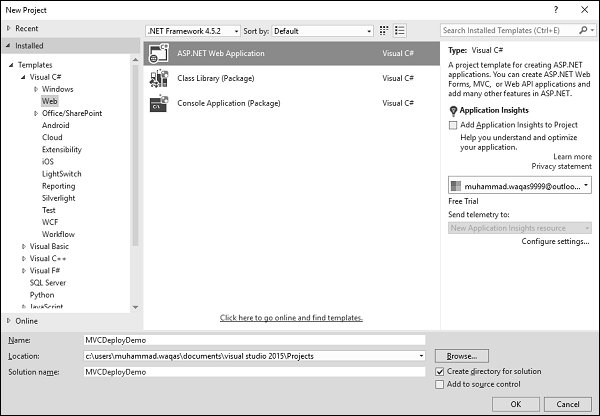Click the Search Installed Templates field
The image size is (600, 416).
tap(510, 30)
